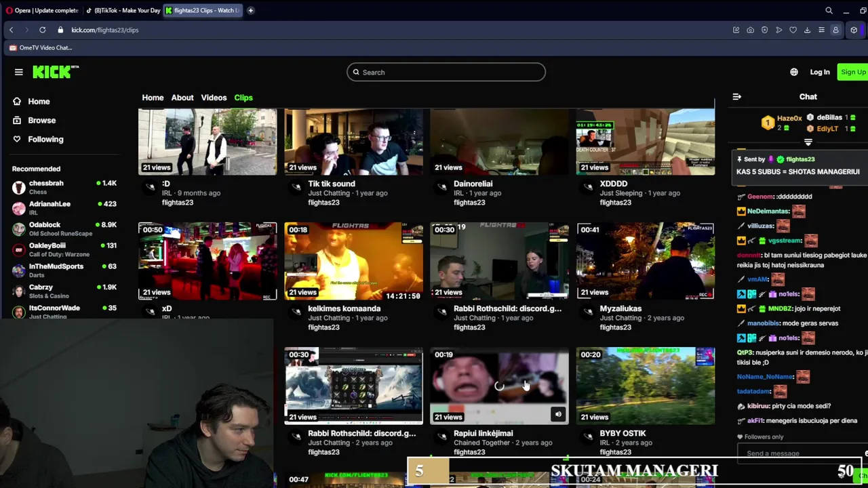The width and height of the screenshot is (868, 488).
Task: Click the kick.com address bar URL
Action: [x=104, y=30]
